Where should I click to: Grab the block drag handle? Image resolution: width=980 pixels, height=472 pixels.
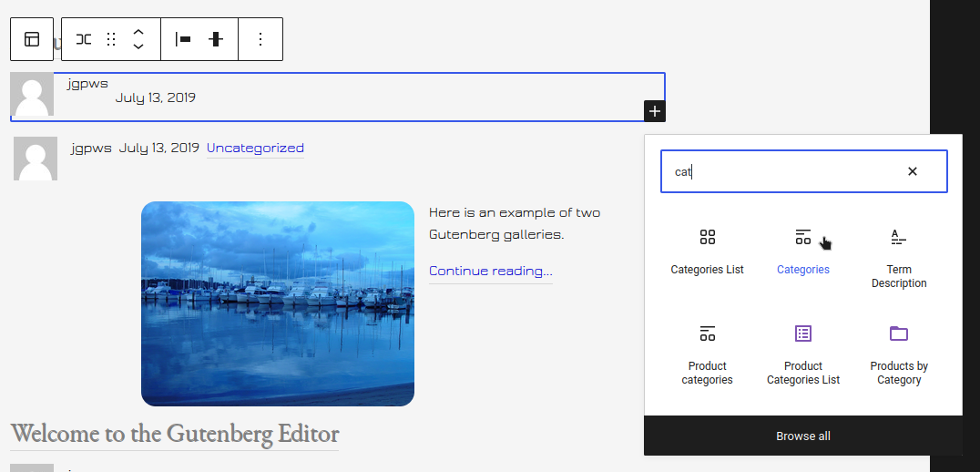coord(111,39)
